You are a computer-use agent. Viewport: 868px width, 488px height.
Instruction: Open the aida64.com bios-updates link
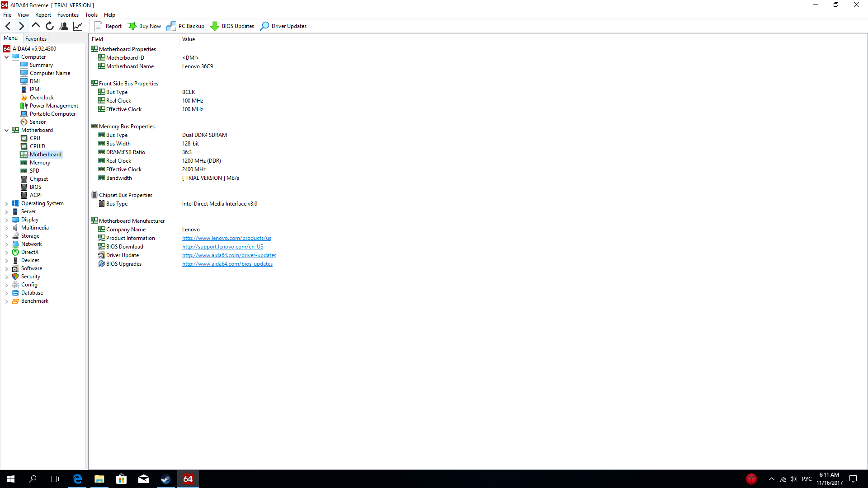click(227, 264)
